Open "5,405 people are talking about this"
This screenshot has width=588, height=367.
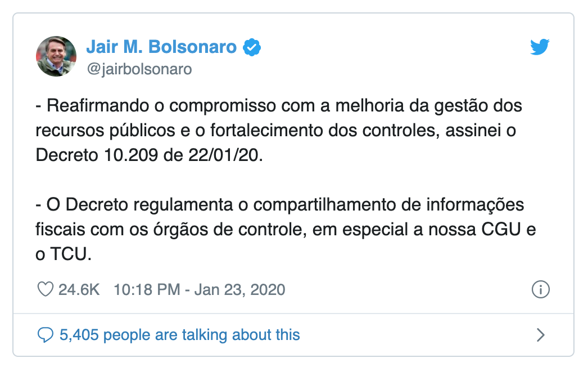coord(179,335)
